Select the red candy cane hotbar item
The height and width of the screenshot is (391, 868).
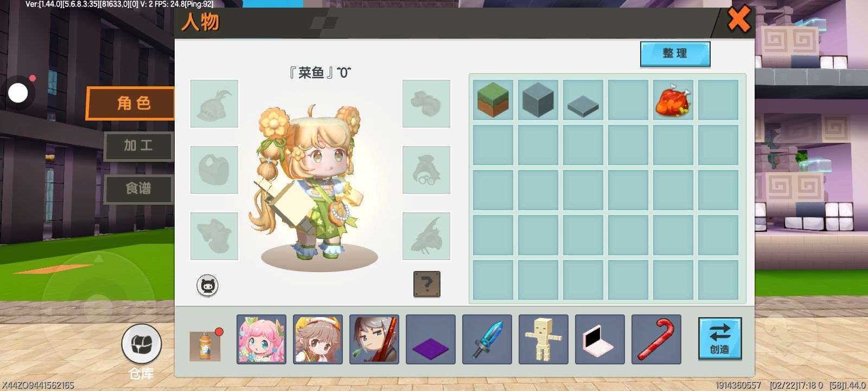[656, 339]
